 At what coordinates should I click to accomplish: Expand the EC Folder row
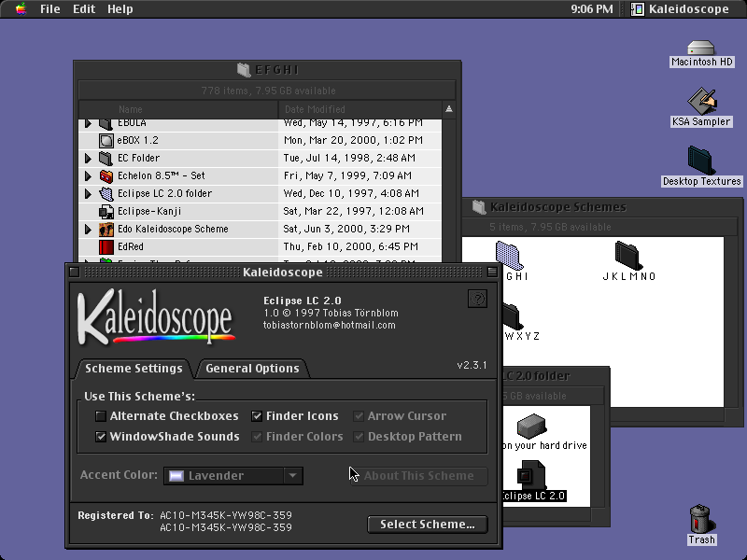click(x=88, y=158)
